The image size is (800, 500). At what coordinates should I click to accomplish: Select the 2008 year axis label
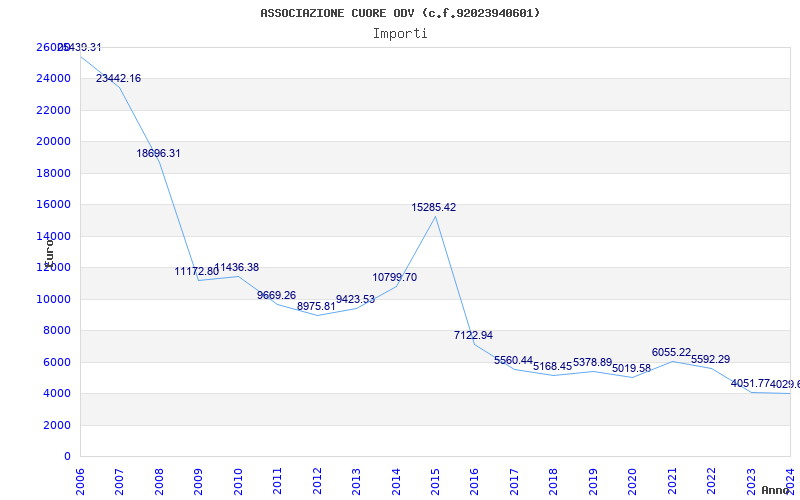[159, 482]
